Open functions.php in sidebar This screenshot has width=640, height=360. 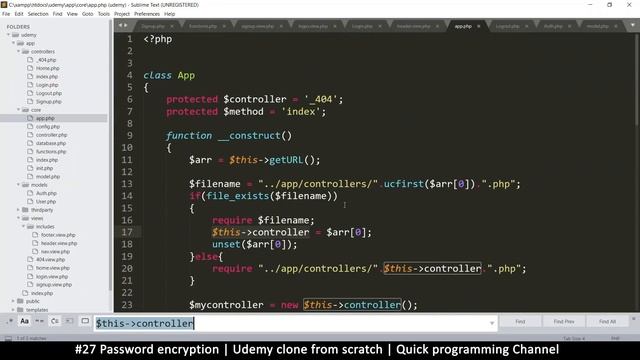[51, 151]
